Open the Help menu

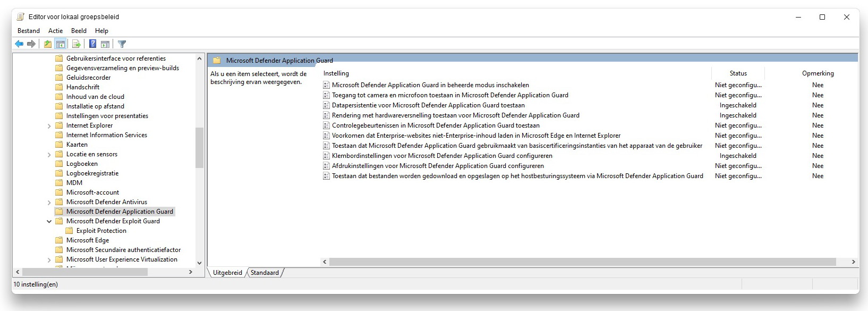101,31
